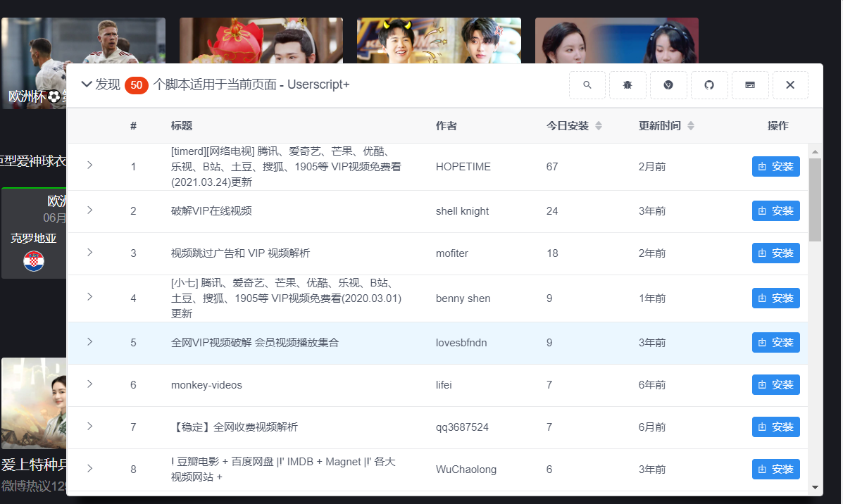Click the 标题 column header
Viewport: 843px width, 504px height.
(x=182, y=126)
